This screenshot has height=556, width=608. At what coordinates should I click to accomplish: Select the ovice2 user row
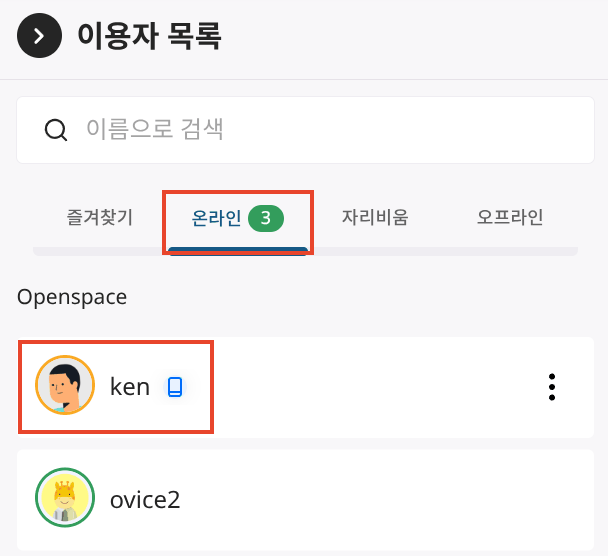(306, 500)
